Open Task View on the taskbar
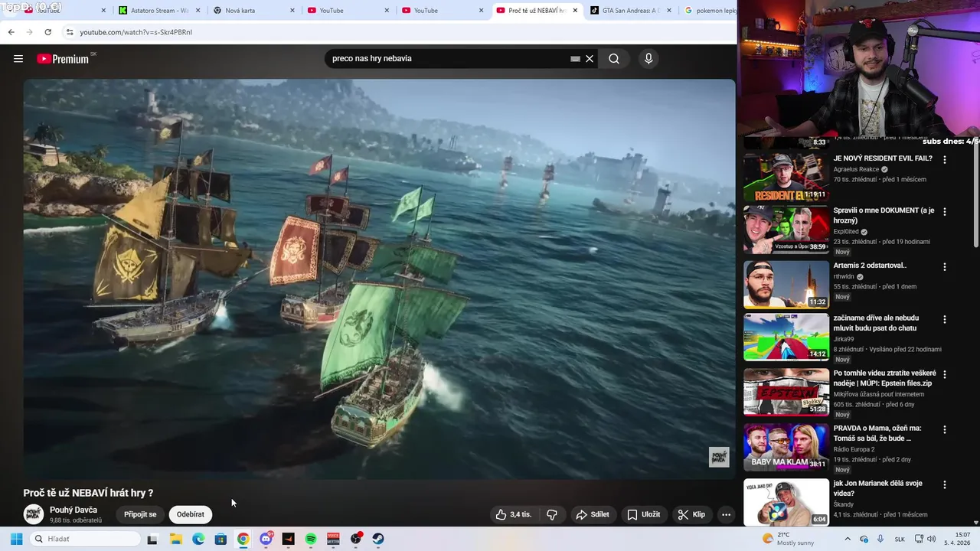980x551 pixels. (152, 539)
